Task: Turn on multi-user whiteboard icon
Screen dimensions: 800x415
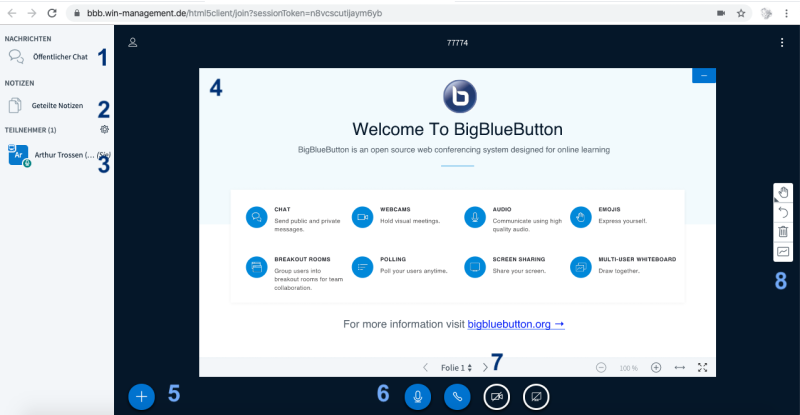Action: pyautogui.click(x=783, y=252)
